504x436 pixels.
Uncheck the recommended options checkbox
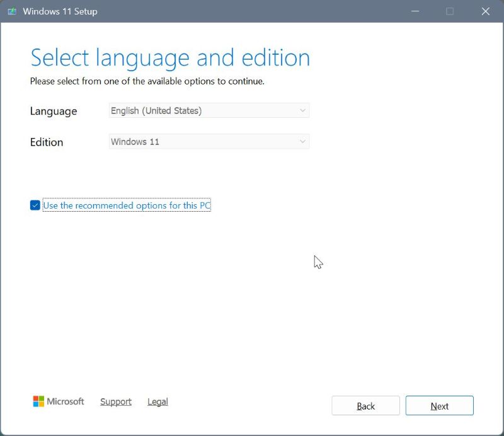click(35, 205)
